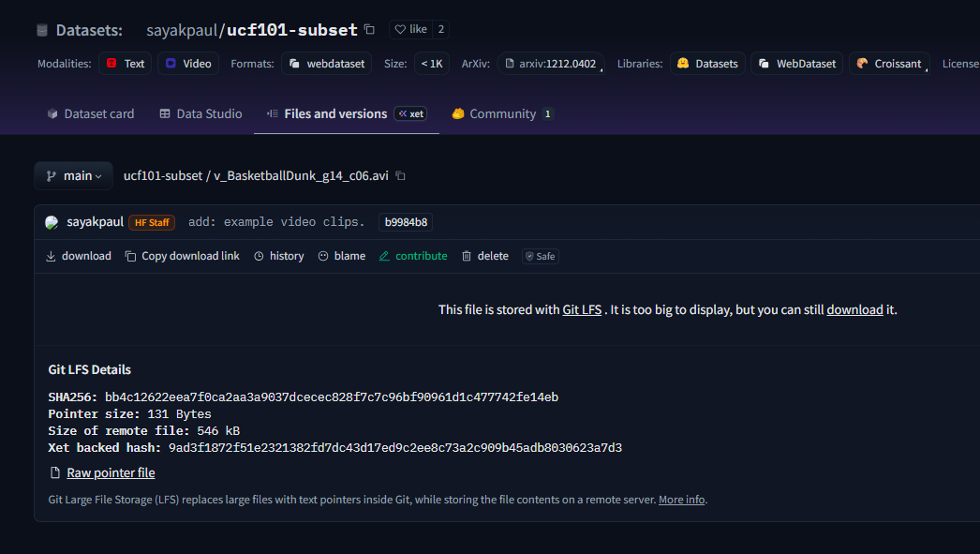This screenshot has width=980, height=554.
Task: Open the arxiv:1212.0402 tag
Action: (x=551, y=64)
